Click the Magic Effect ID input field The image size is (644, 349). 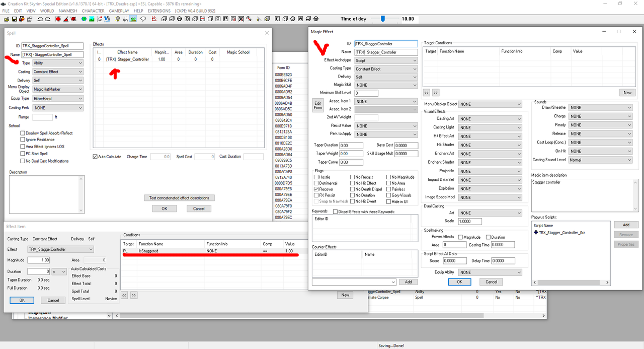[x=386, y=44]
